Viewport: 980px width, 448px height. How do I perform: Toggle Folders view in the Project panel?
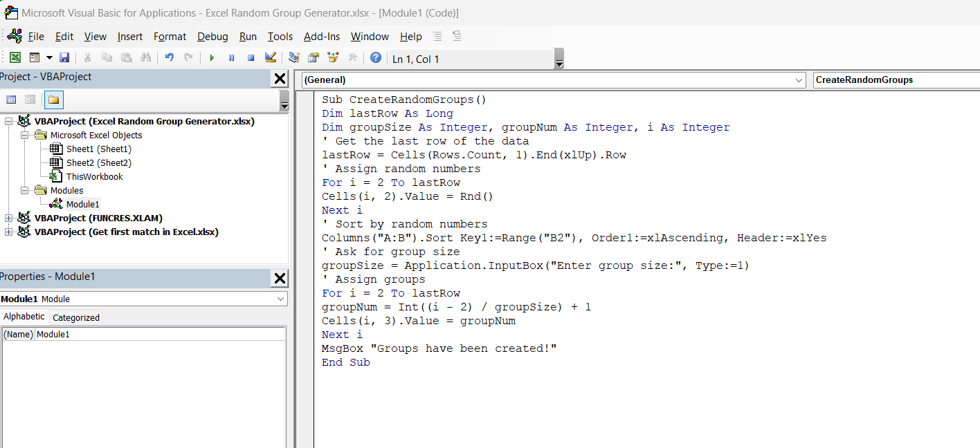coord(54,100)
